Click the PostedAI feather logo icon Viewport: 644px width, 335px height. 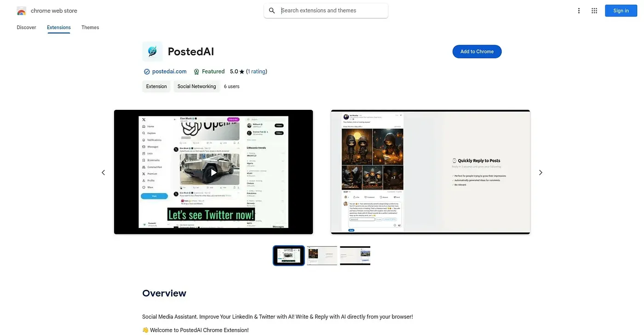click(x=152, y=51)
